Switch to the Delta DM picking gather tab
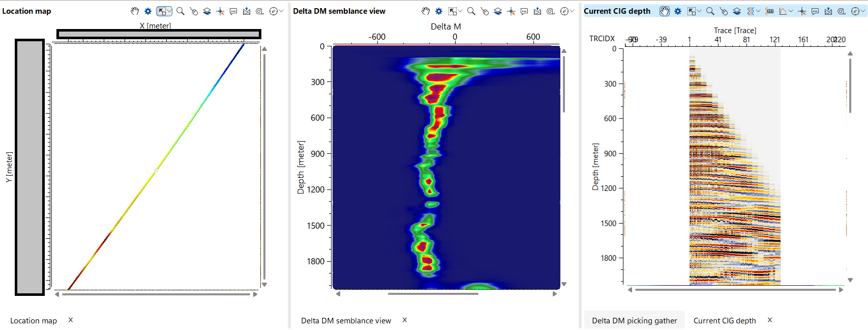The height and width of the screenshot is (330, 868). coord(634,320)
